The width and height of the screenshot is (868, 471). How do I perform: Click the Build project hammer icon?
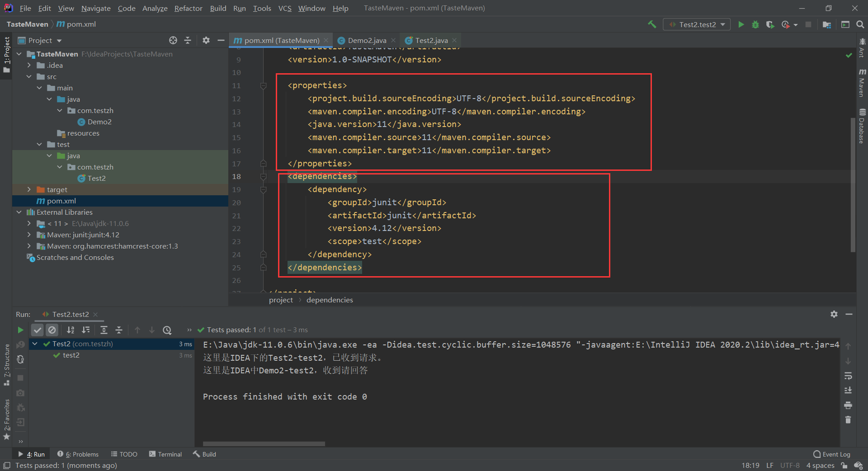click(x=652, y=24)
